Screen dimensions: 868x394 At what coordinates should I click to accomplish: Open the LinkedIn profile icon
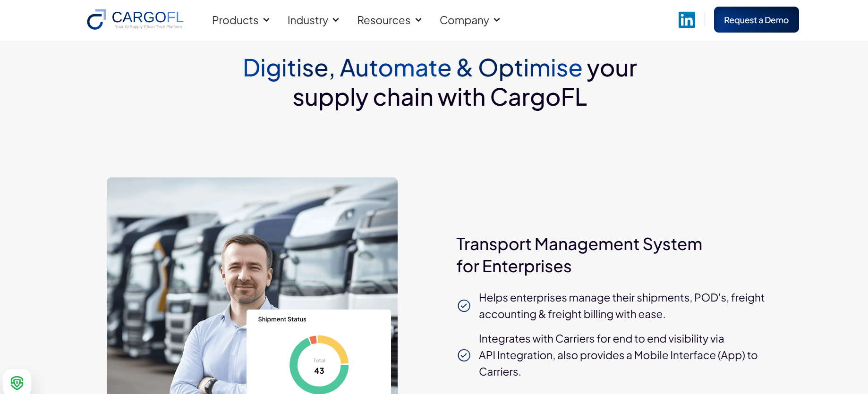687,20
